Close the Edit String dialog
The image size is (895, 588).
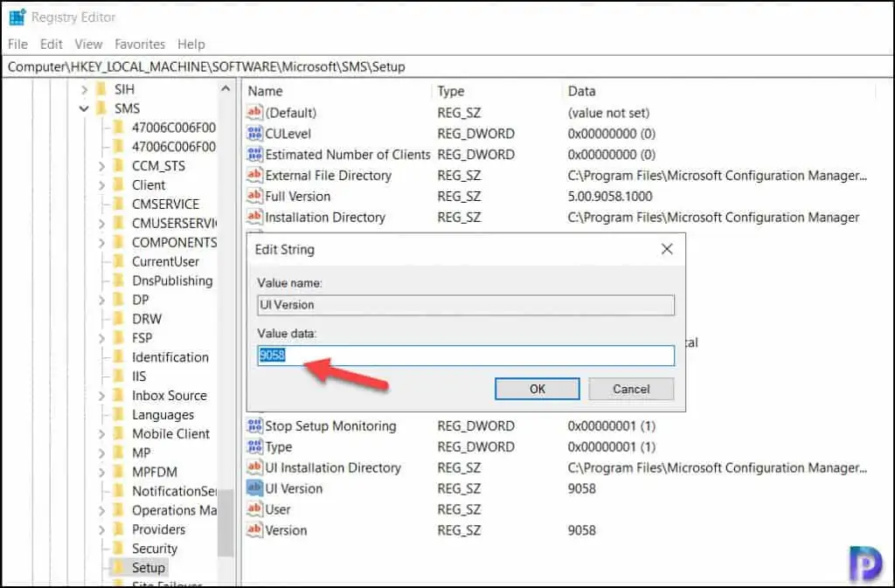[667, 249]
